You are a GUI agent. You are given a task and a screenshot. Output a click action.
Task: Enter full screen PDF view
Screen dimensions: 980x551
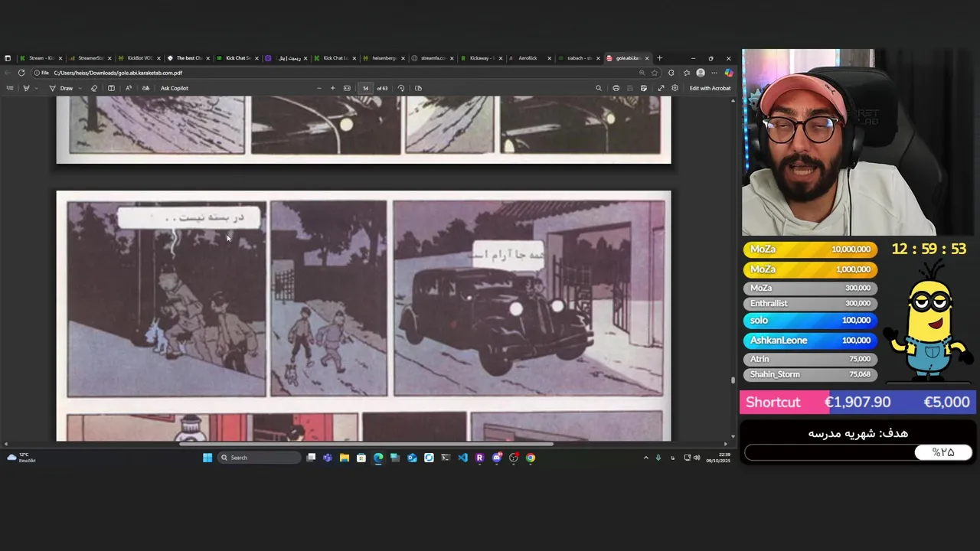click(661, 88)
